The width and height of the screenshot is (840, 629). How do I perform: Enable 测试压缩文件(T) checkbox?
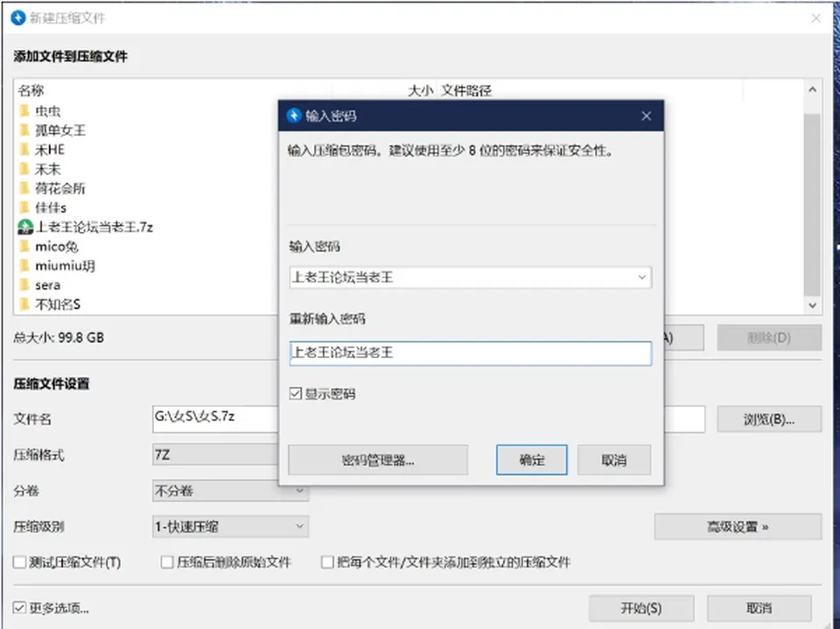[x=19, y=562]
